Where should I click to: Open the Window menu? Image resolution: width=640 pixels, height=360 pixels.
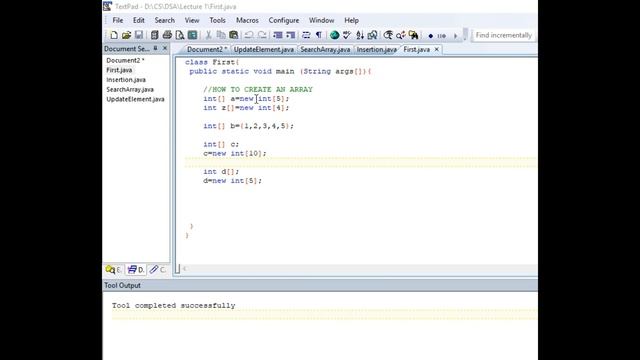(x=321, y=20)
